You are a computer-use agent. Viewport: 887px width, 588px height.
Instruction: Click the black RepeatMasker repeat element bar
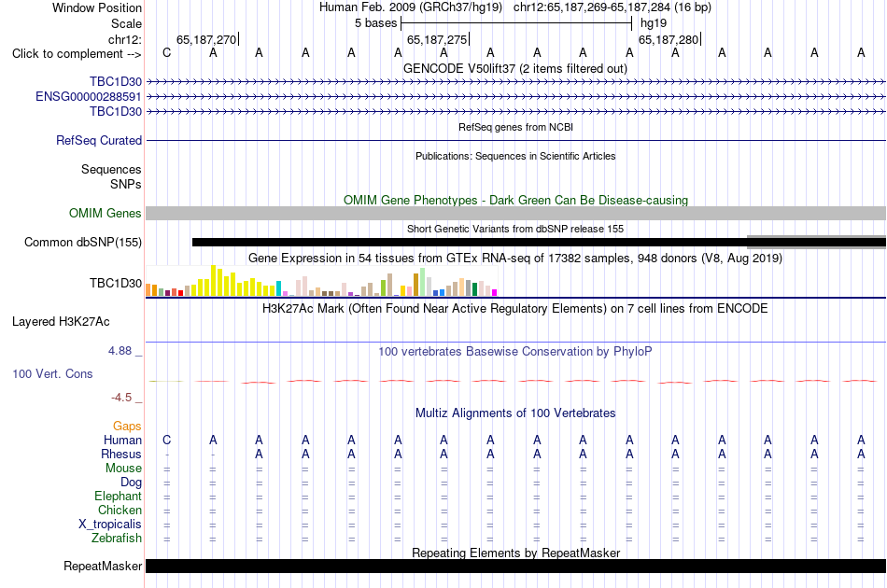[x=515, y=566]
